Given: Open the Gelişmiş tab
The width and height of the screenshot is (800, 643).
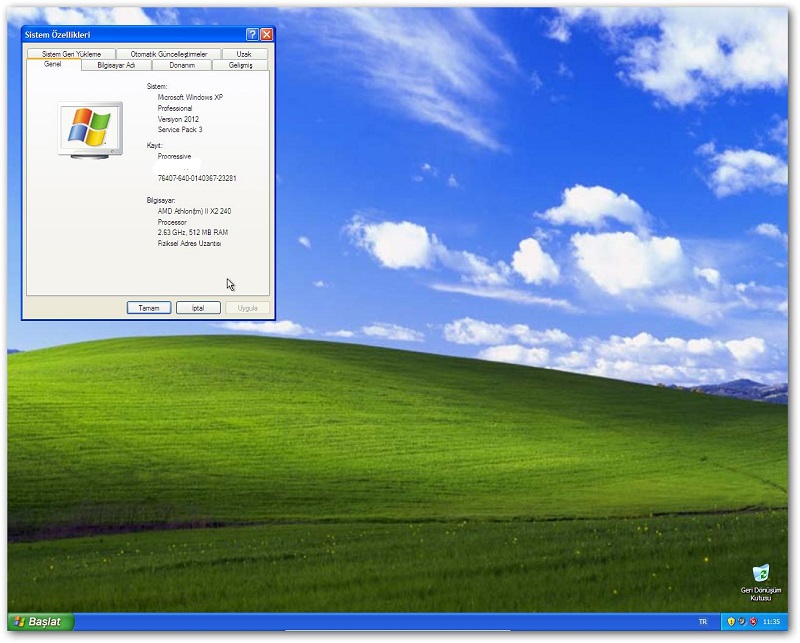Looking at the screenshot, I should coord(240,65).
